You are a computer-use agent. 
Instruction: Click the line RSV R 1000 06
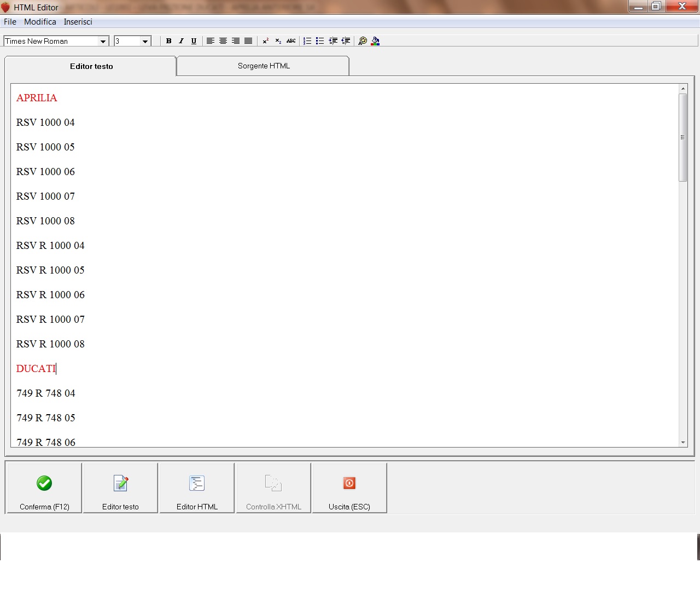(x=50, y=295)
